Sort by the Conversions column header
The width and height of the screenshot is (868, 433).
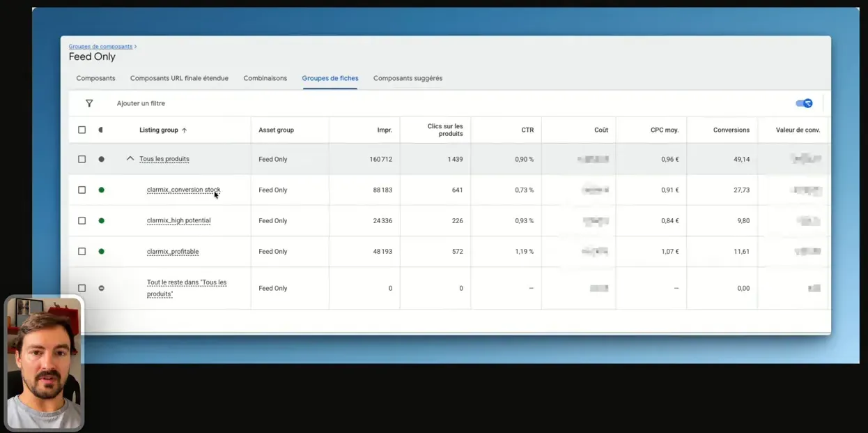click(731, 130)
